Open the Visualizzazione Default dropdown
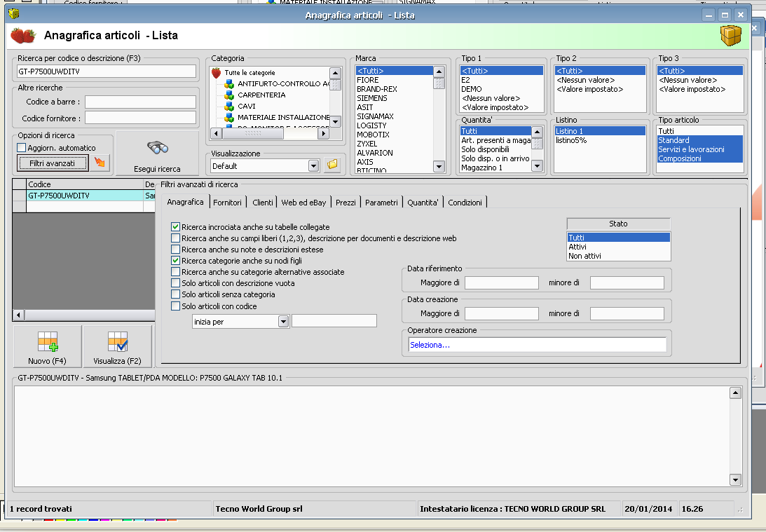 point(313,165)
